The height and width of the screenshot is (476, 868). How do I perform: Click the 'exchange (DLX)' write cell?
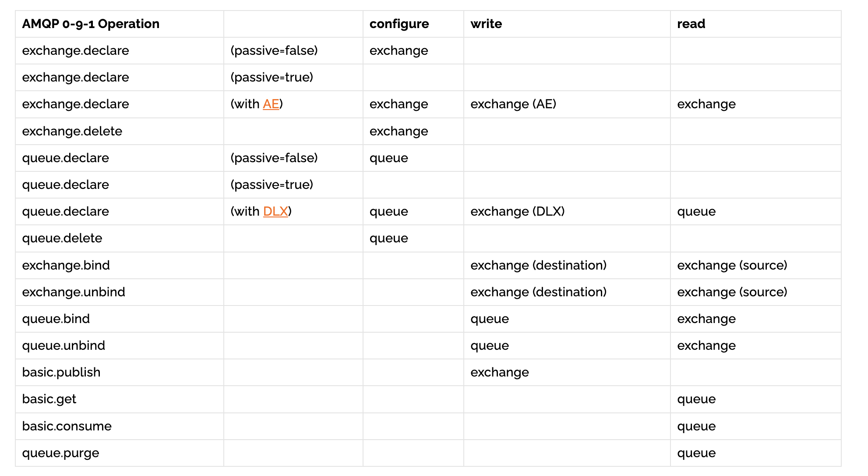[x=517, y=212]
